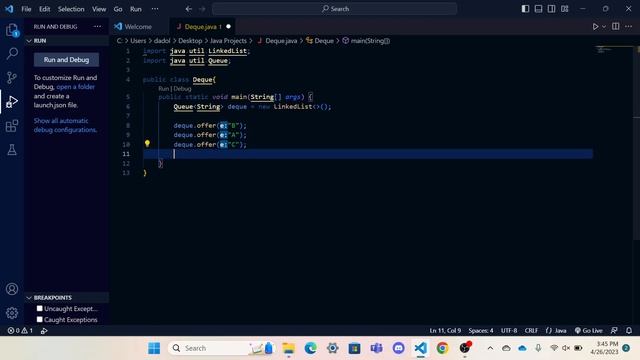Open the customize layout icon
The width and height of the screenshot is (640, 360).
(564, 9)
